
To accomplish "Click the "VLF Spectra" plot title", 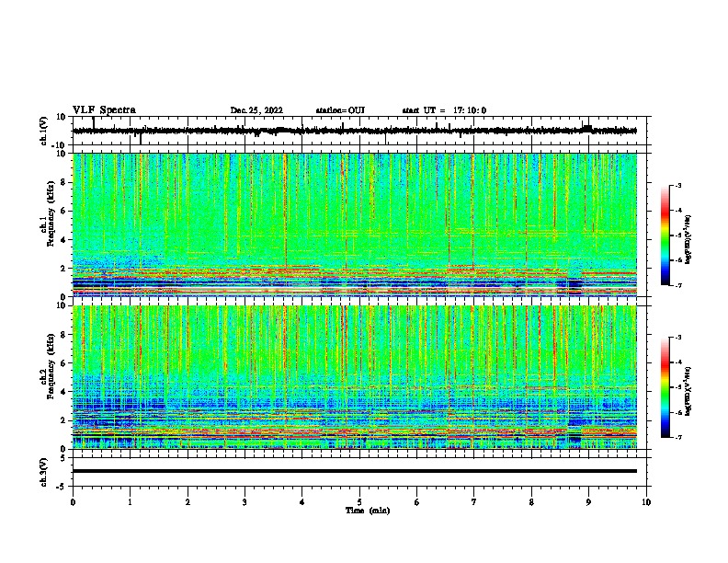I will coord(104,110).
